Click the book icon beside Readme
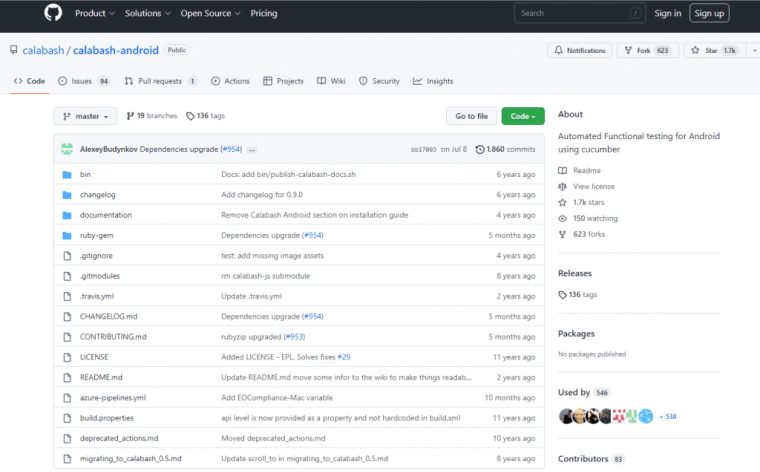 point(562,171)
